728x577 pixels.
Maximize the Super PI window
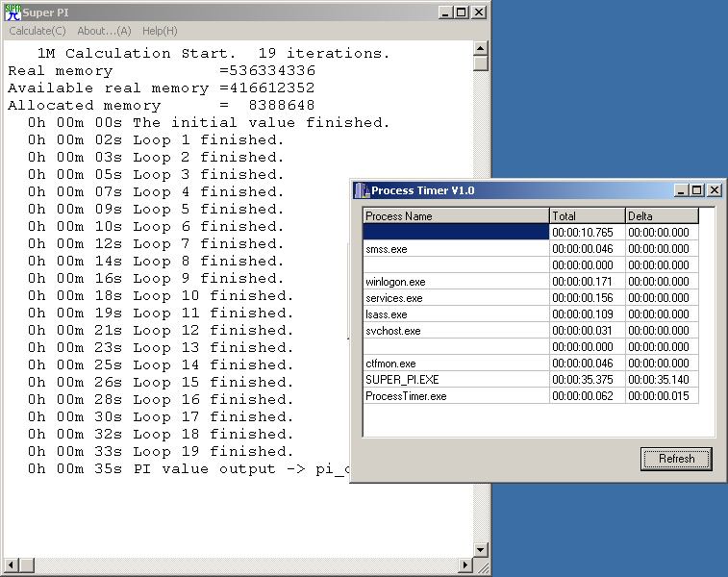(x=461, y=13)
